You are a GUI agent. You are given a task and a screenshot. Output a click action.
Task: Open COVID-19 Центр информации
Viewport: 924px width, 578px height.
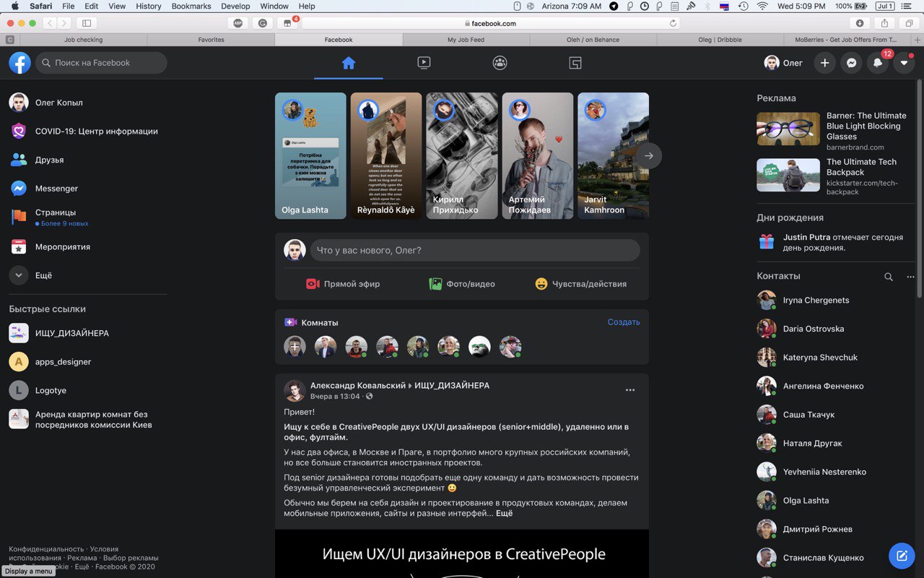tap(87, 131)
